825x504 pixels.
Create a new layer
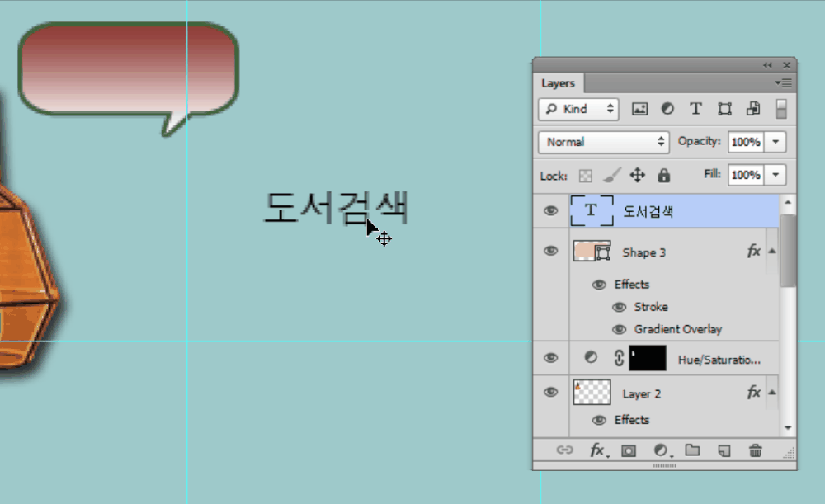(x=724, y=450)
